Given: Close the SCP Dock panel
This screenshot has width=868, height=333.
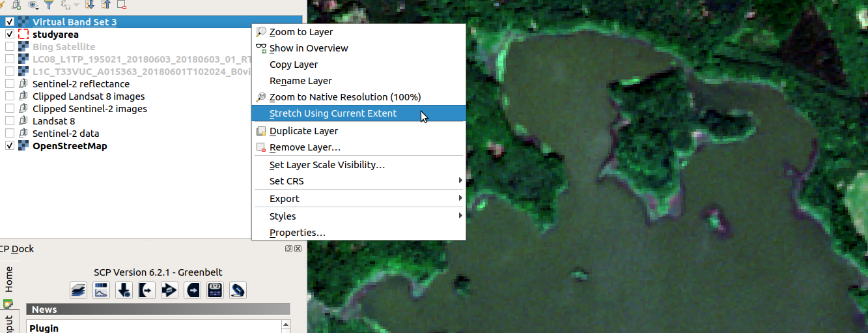Looking at the screenshot, I should click(298, 249).
